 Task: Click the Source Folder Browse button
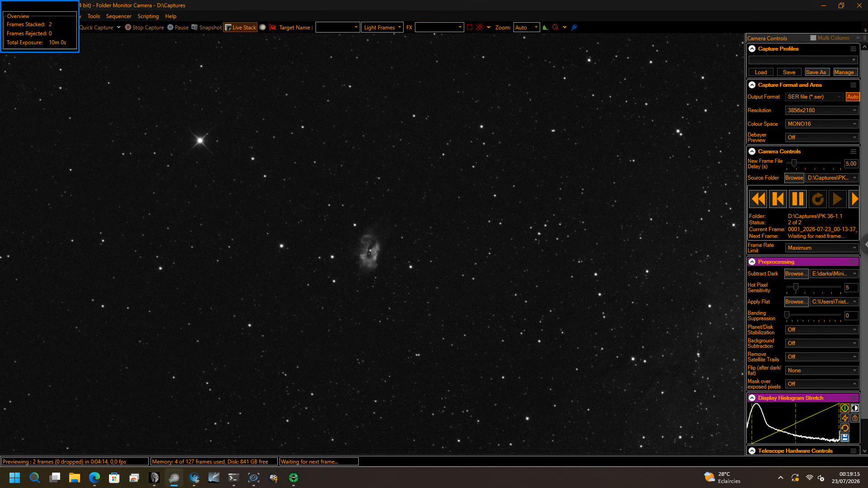(x=794, y=178)
